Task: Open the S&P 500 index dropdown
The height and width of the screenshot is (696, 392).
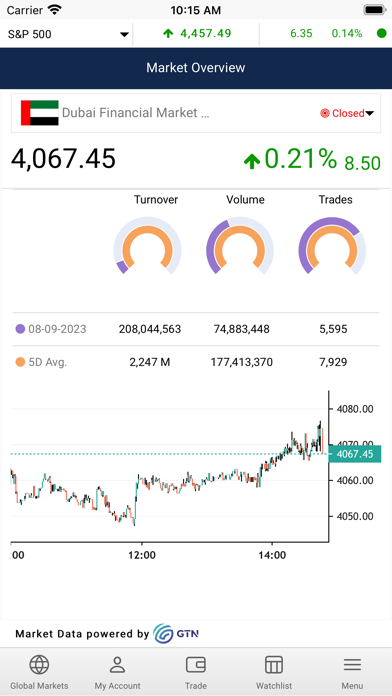Action: point(68,34)
